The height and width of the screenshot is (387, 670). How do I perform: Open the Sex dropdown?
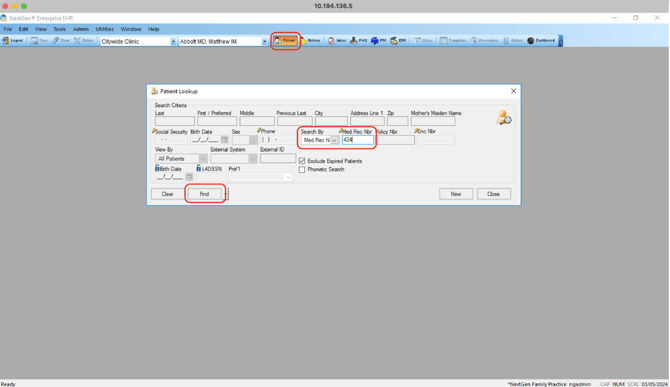[253, 140]
